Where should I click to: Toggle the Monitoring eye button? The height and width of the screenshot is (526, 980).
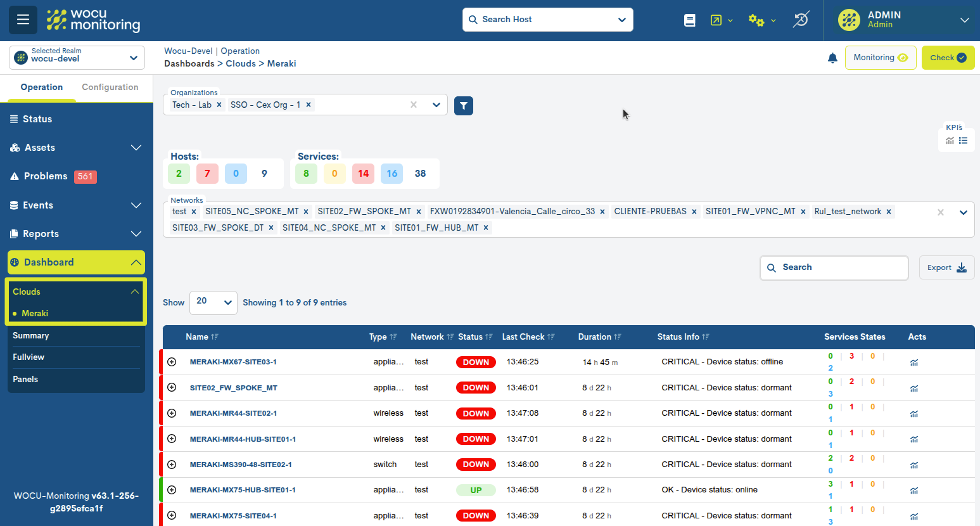[881, 58]
